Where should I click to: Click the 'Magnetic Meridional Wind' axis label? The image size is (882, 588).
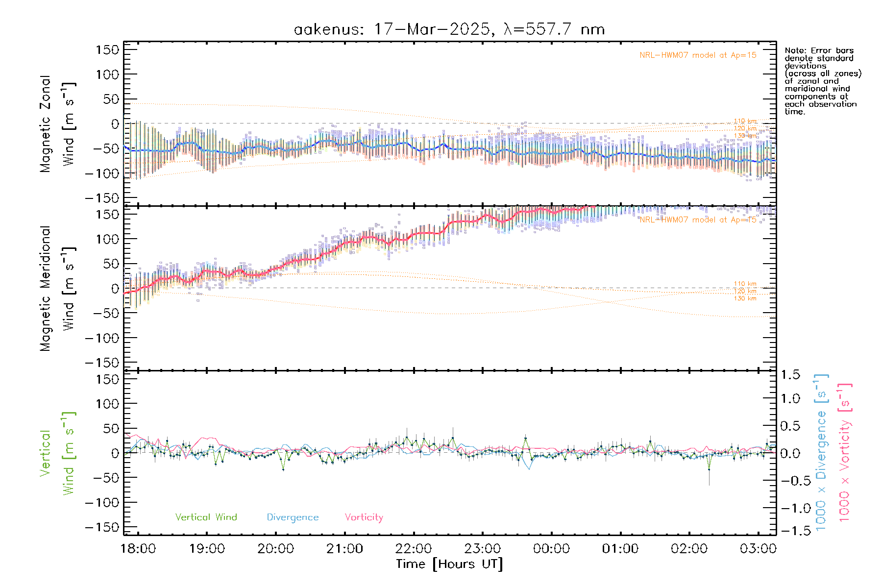coord(57,289)
